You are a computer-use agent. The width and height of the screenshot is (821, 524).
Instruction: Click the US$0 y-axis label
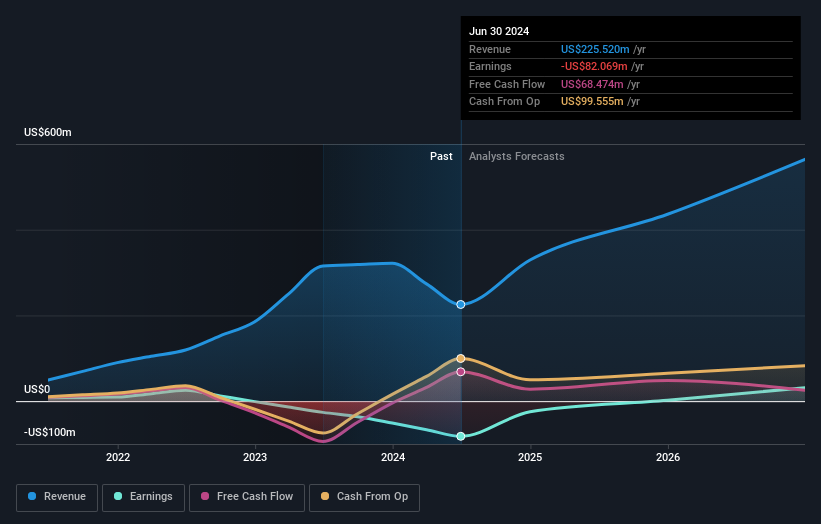(37, 389)
